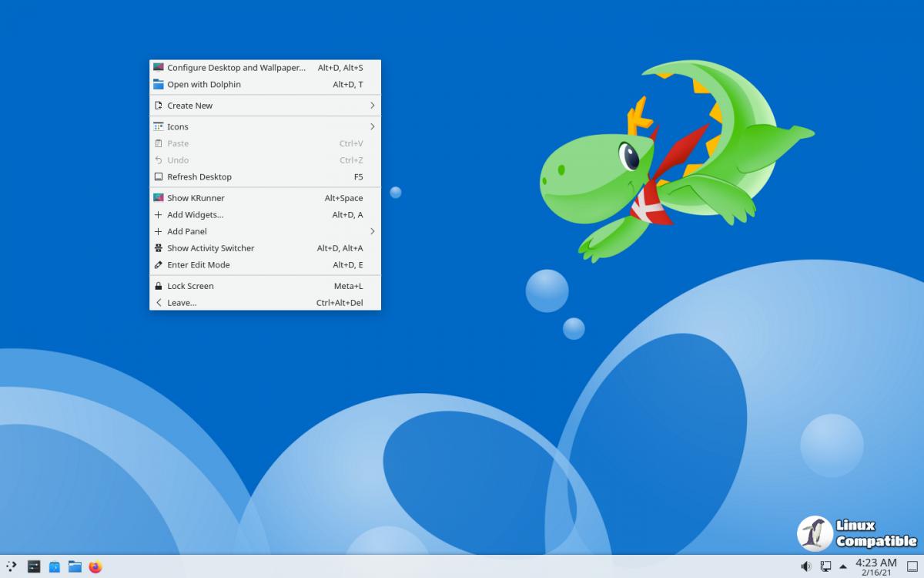Image resolution: width=924 pixels, height=578 pixels.
Task: Launch Discover software center from the taskbar
Action: pyautogui.click(x=55, y=566)
